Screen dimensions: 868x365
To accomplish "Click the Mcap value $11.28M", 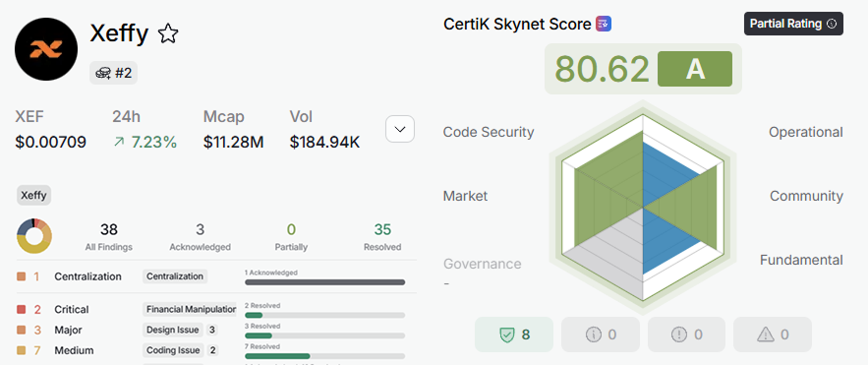I will (x=233, y=143).
